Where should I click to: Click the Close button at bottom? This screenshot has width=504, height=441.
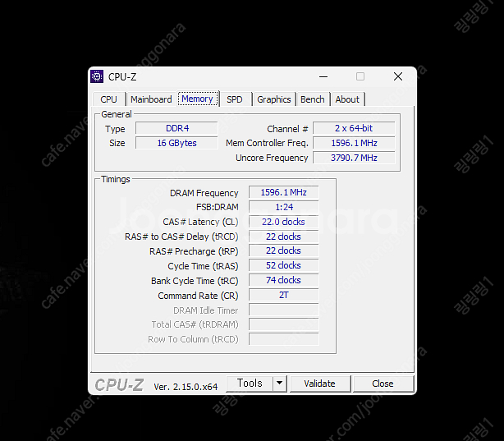coord(383,384)
